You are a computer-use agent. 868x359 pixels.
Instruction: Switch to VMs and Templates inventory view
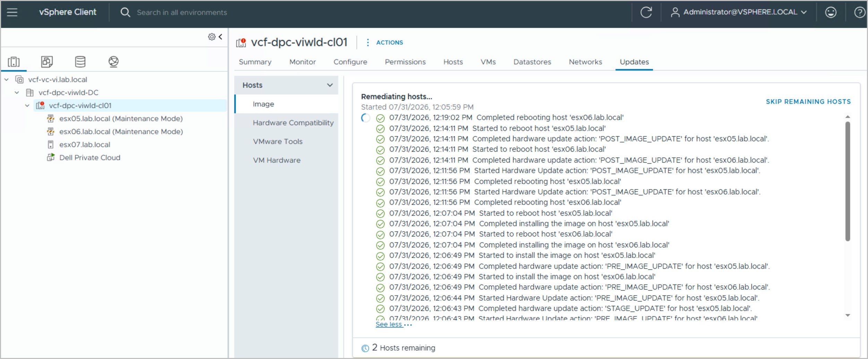tap(47, 62)
